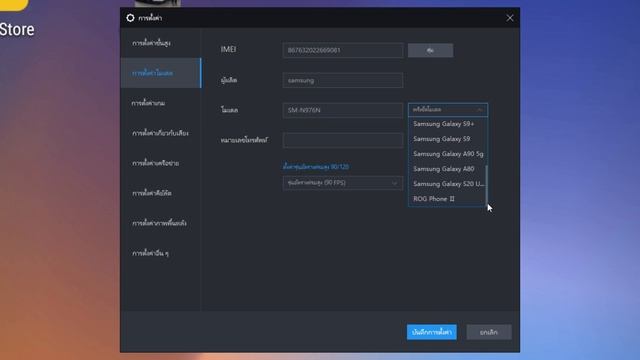Click the cancel button (ยกเลิก)
The width and height of the screenshot is (640, 360).
489,332
